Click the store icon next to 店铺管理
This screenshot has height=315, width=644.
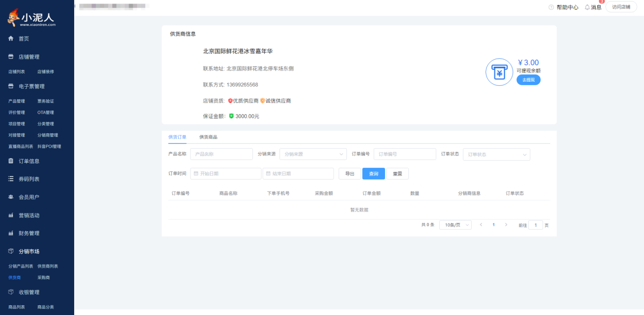11,57
